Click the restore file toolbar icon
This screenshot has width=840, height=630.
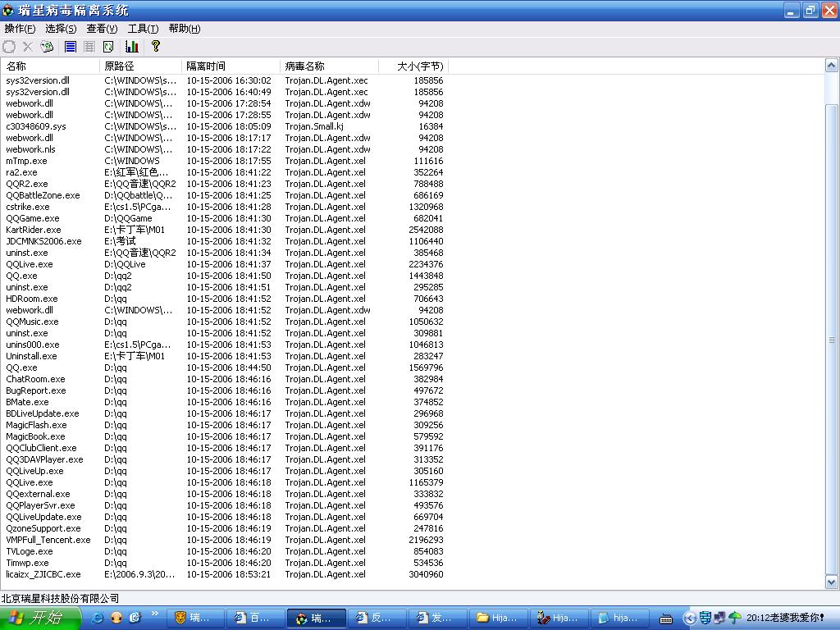9,47
